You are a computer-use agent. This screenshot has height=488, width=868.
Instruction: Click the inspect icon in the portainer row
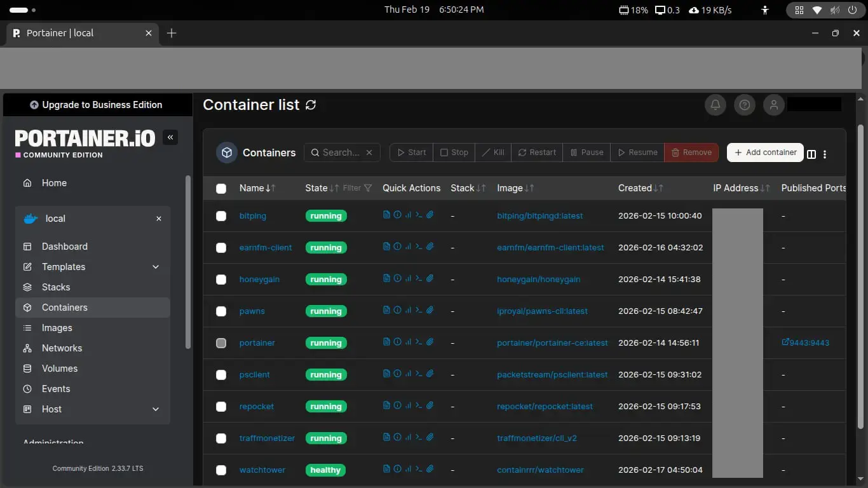coord(397,342)
